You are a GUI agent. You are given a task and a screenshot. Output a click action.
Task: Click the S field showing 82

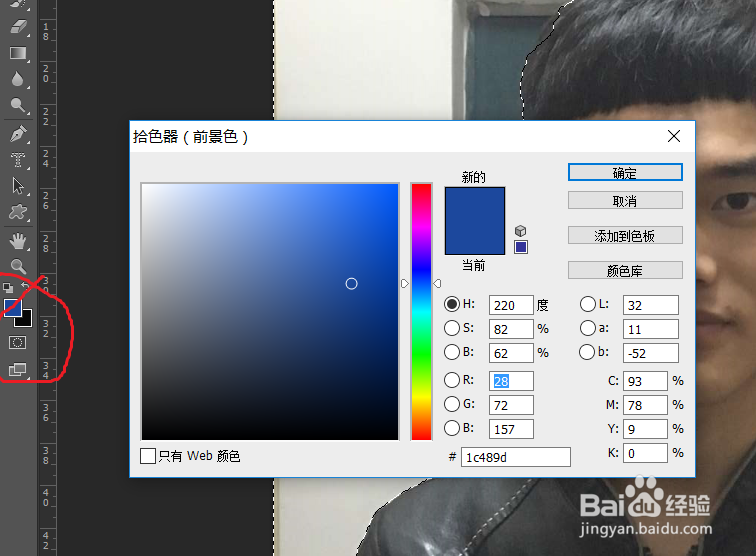click(511, 329)
